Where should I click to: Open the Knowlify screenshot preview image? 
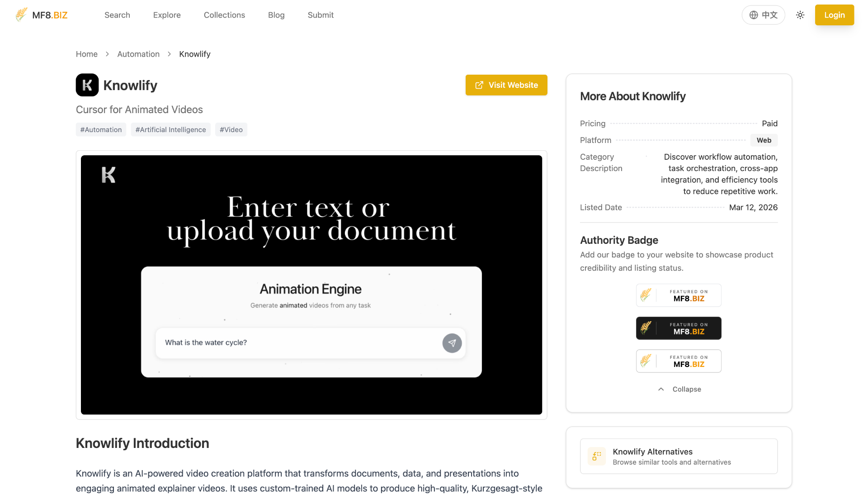[311, 285]
